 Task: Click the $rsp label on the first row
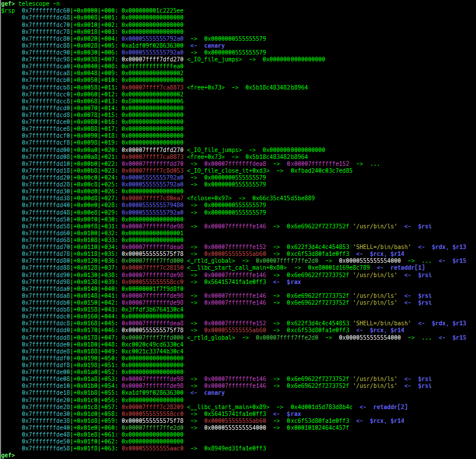click(x=8, y=11)
